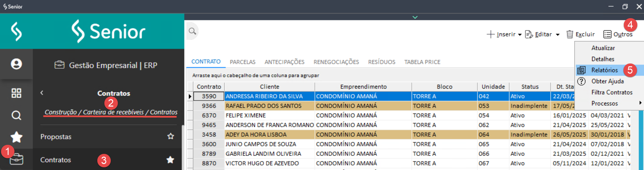Viewport: 644px width, 170px height.
Task: Click the Outros list icon
Action: click(607, 34)
